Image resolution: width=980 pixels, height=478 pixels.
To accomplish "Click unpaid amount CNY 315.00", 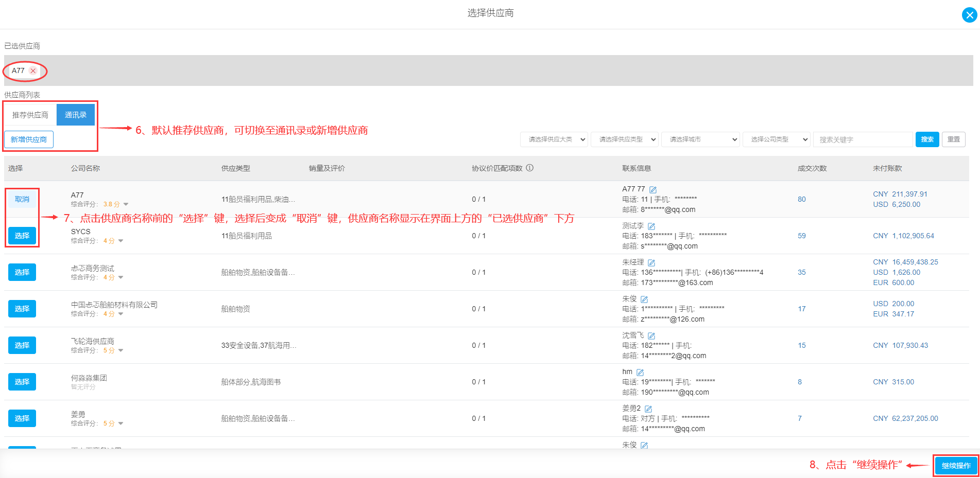I will [x=893, y=382].
